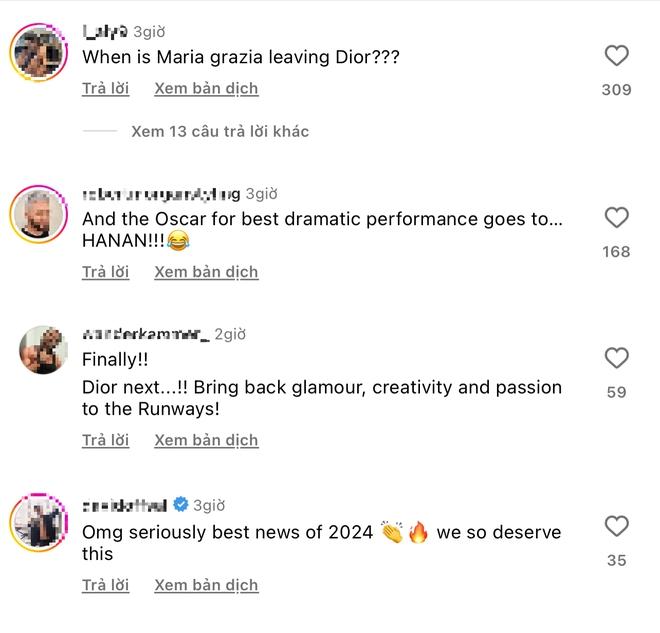Reply to the Maria Grazia Dior comment
The height and width of the screenshot is (633, 660).
[106, 89]
